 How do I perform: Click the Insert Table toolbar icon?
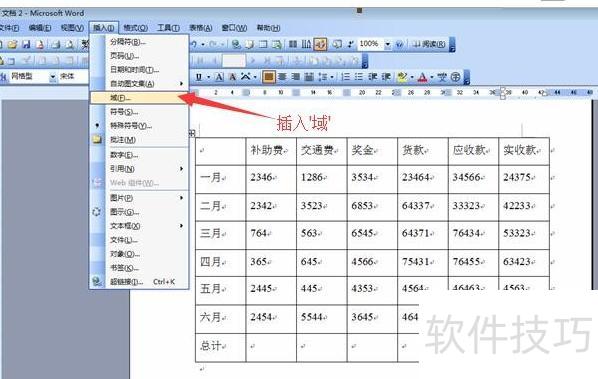[263, 45]
